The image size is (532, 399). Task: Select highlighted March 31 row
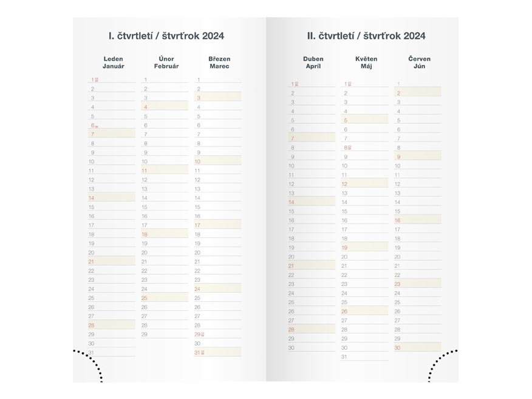coord(217,352)
